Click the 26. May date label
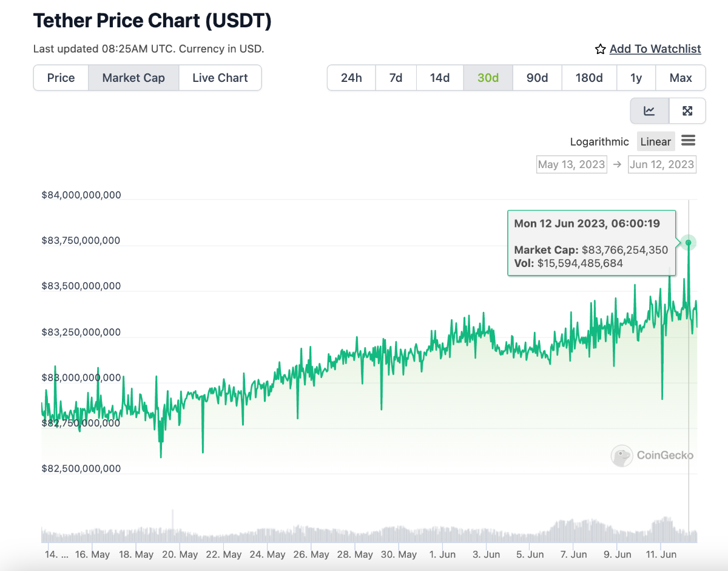Viewport: 728px width, 571px height. [x=311, y=555]
